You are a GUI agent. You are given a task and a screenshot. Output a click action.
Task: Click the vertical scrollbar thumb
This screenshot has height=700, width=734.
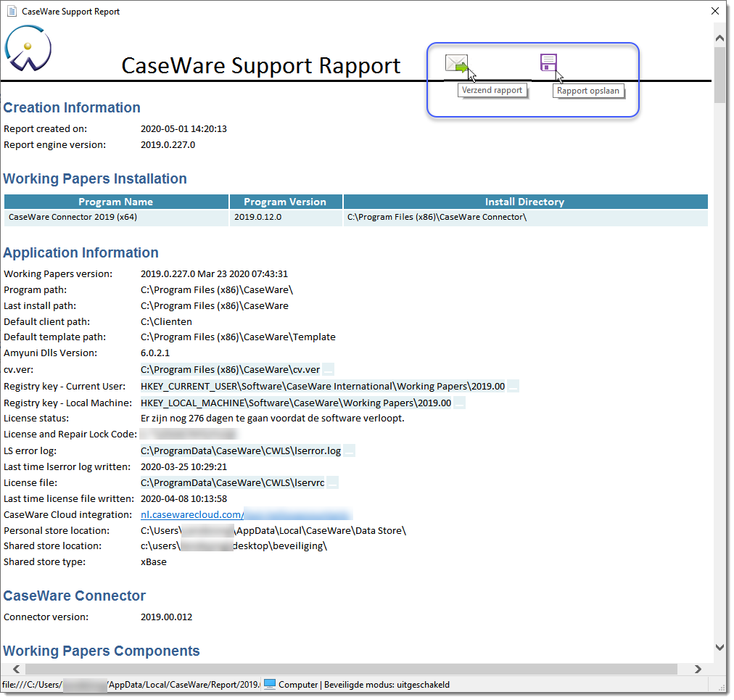(720, 75)
